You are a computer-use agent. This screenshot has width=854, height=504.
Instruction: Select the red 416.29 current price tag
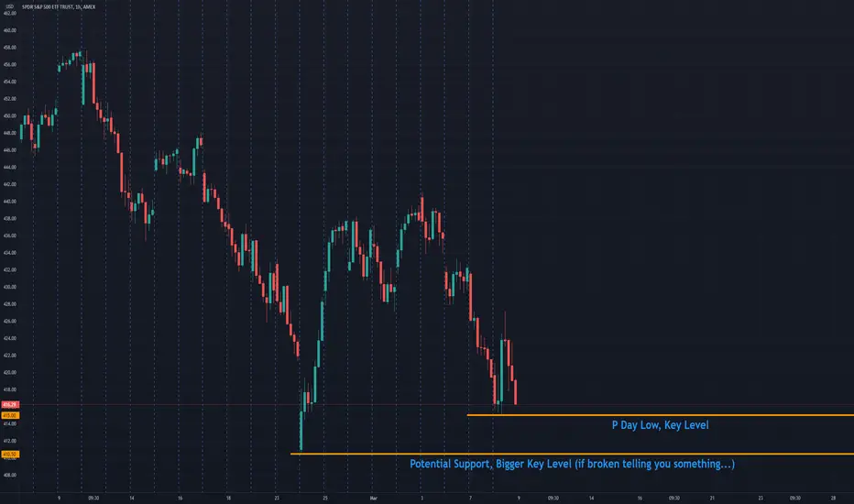click(10, 405)
